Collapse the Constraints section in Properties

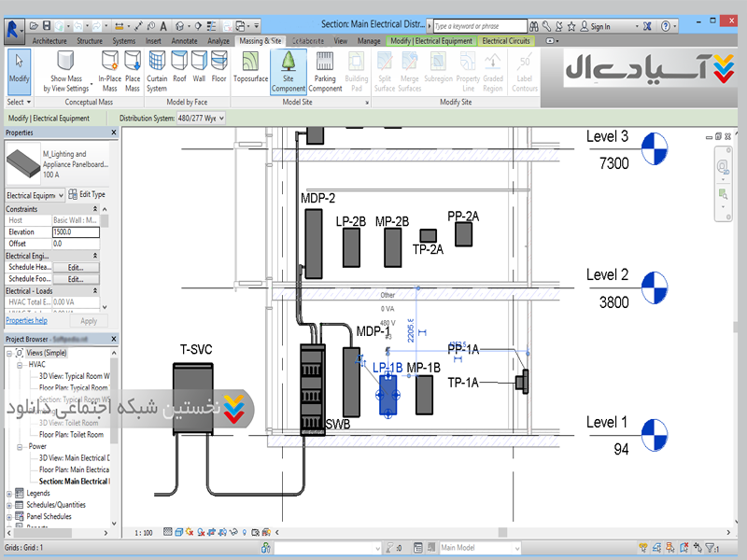coord(95,209)
